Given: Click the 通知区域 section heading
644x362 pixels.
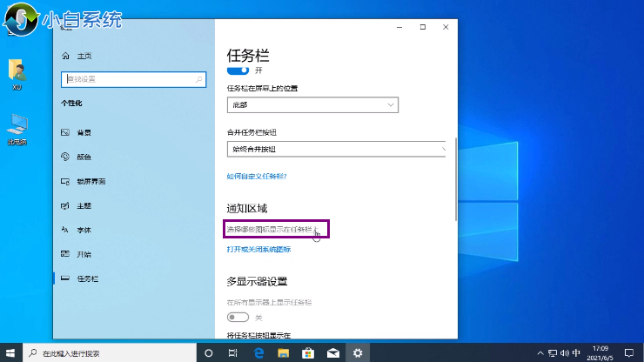Looking at the screenshot, I should coord(247,208).
